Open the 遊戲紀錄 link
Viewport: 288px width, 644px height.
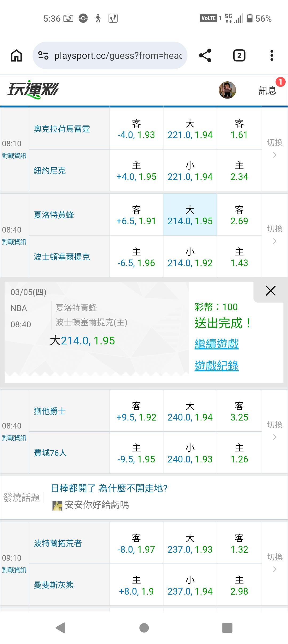pos(217,366)
